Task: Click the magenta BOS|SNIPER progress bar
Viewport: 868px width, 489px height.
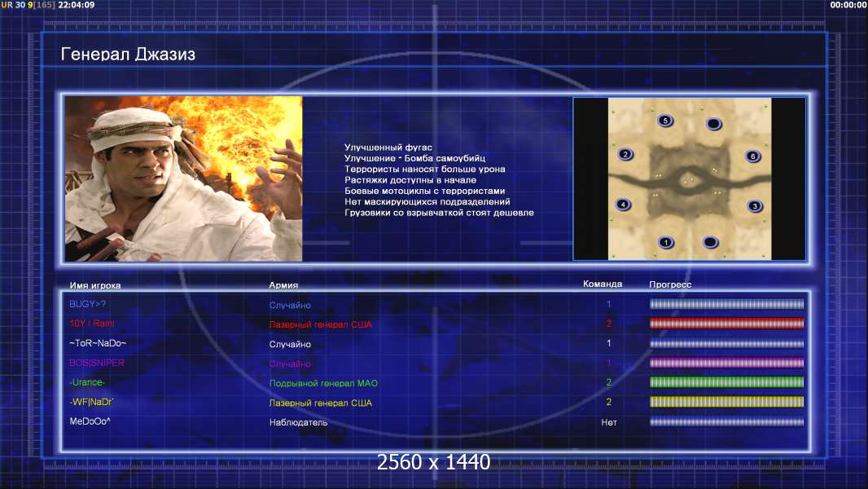Action: [x=726, y=363]
